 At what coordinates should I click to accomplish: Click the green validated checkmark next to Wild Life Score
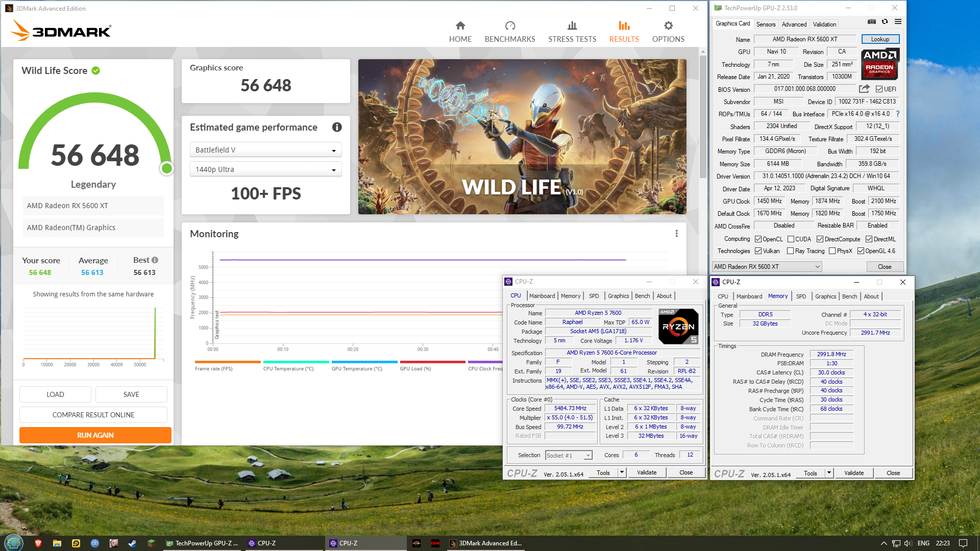pyautogui.click(x=95, y=70)
